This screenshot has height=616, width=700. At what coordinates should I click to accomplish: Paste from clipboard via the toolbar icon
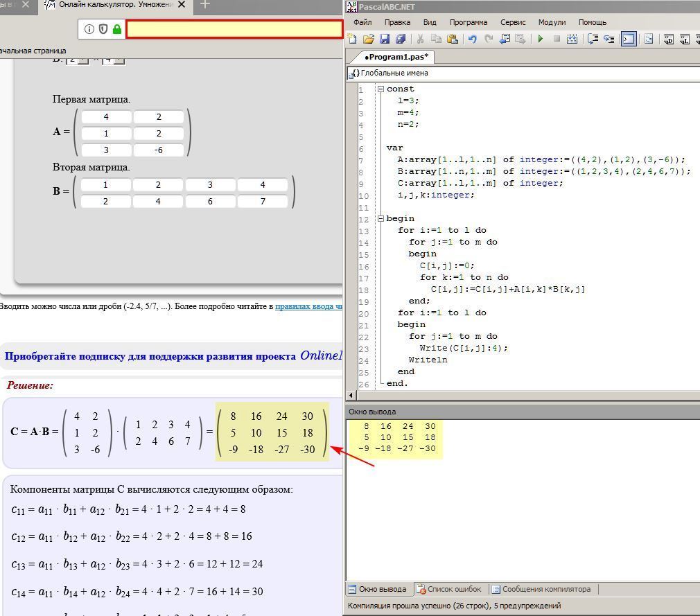(x=453, y=39)
